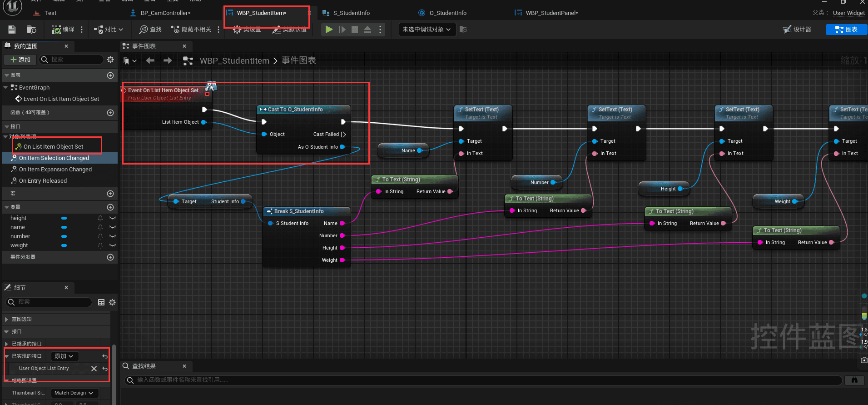
Task: Click WBP_StudentItem breadcrumb in graph
Action: point(234,61)
